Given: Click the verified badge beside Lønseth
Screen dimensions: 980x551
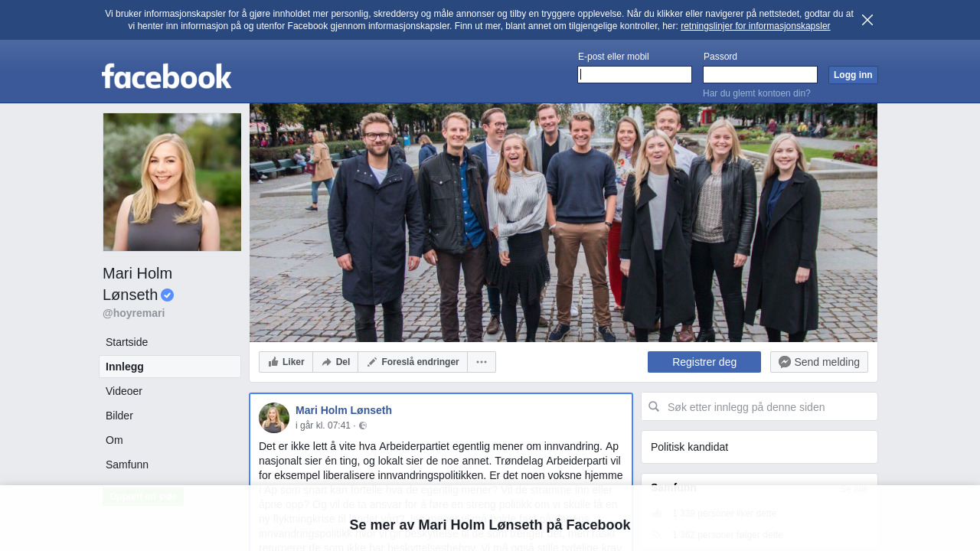Looking at the screenshot, I should coord(167,295).
